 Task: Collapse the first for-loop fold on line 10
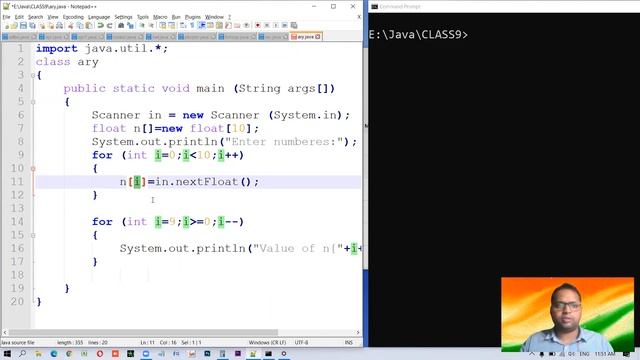33,168
